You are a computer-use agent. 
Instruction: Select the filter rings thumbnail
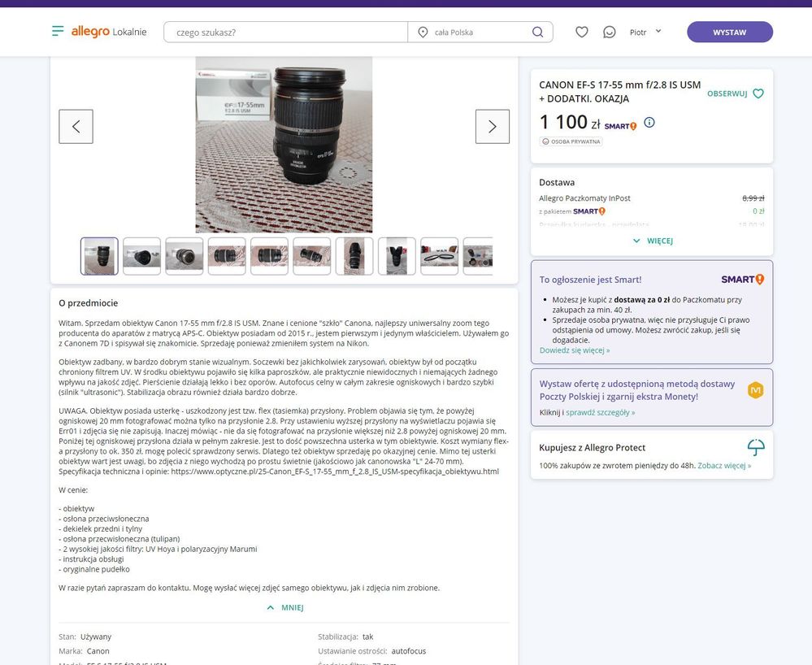point(439,256)
